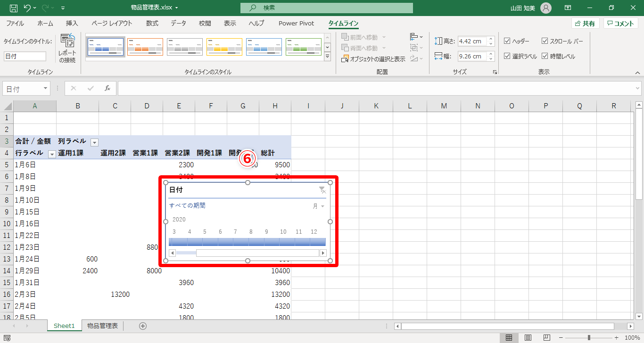Switch to Page Layout view in status bar
644x343 pixels.
coord(528,338)
